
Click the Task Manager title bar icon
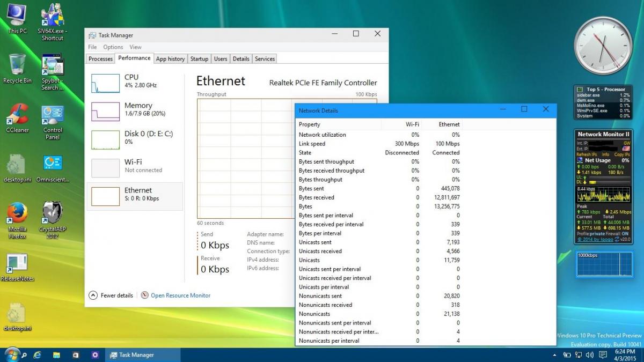click(92, 35)
